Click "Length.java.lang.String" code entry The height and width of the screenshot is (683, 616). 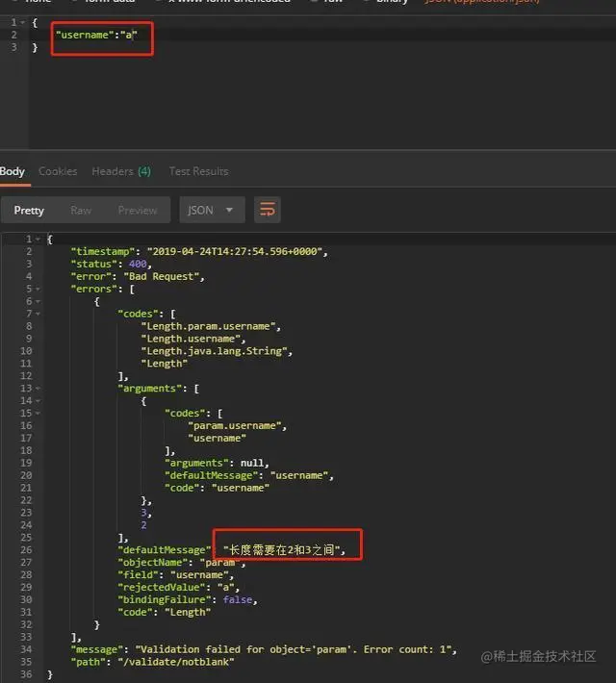pos(214,351)
